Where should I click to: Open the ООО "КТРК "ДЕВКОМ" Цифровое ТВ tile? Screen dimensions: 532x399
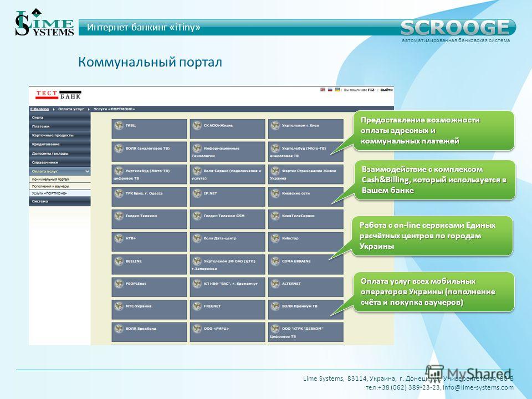click(306, 332)
